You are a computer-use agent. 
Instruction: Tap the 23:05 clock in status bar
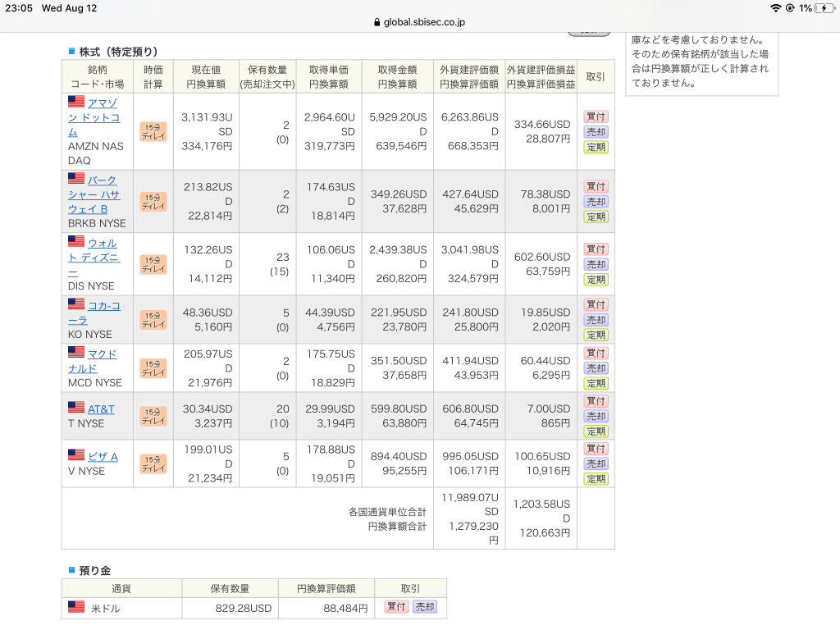pyautogui.click(x=19, y=8)
